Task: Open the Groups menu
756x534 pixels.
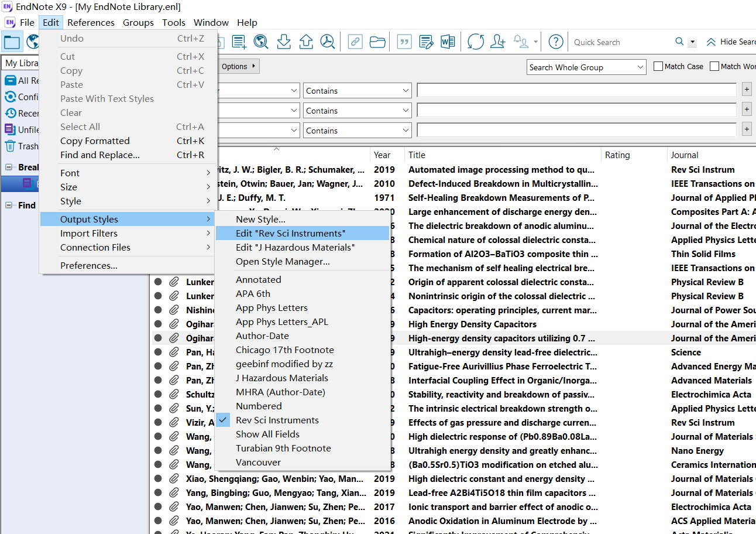Action: tap(138, 22)
